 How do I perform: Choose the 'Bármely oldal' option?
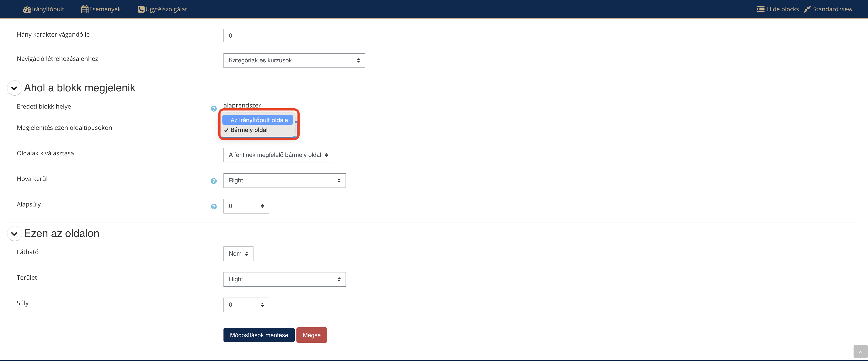[258, 130]
